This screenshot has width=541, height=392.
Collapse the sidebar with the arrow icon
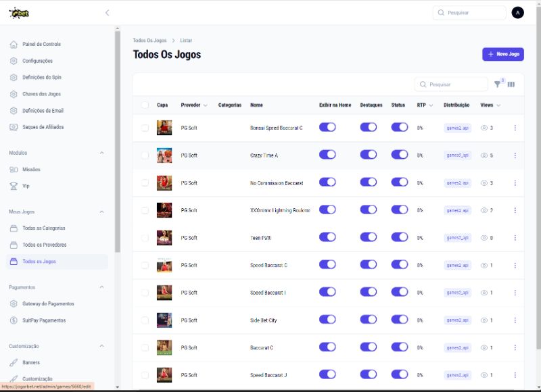click(107, 13)
